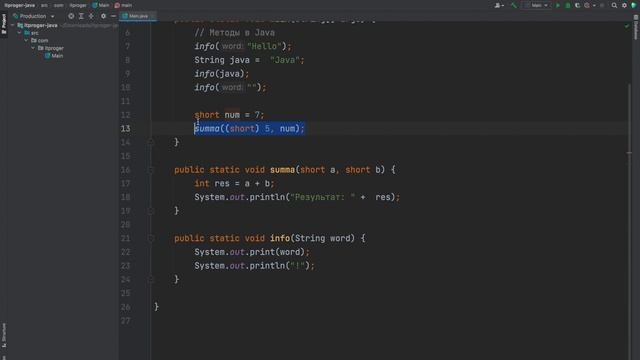Click the "Результат: " string on line 18
The height and width of the screenshot is (360, 640).
(x=322, y=197)
